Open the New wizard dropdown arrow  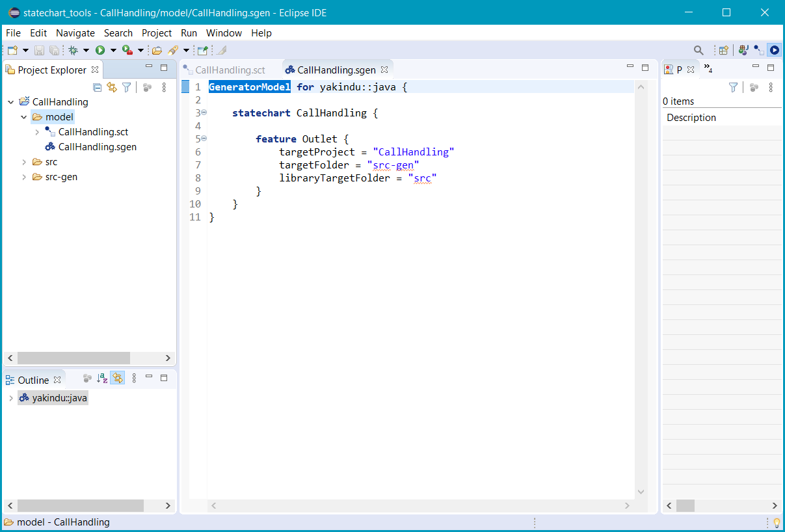coord(25,50)
